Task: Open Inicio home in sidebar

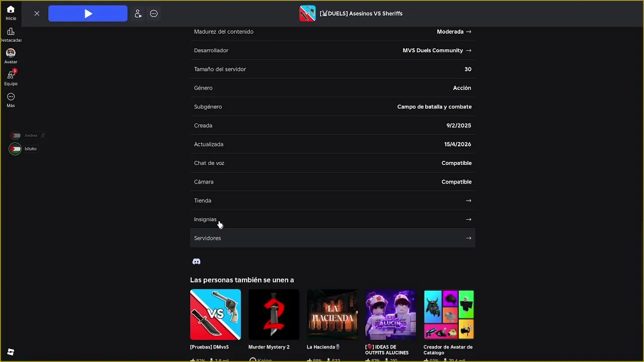Action: tap(11, 13)
